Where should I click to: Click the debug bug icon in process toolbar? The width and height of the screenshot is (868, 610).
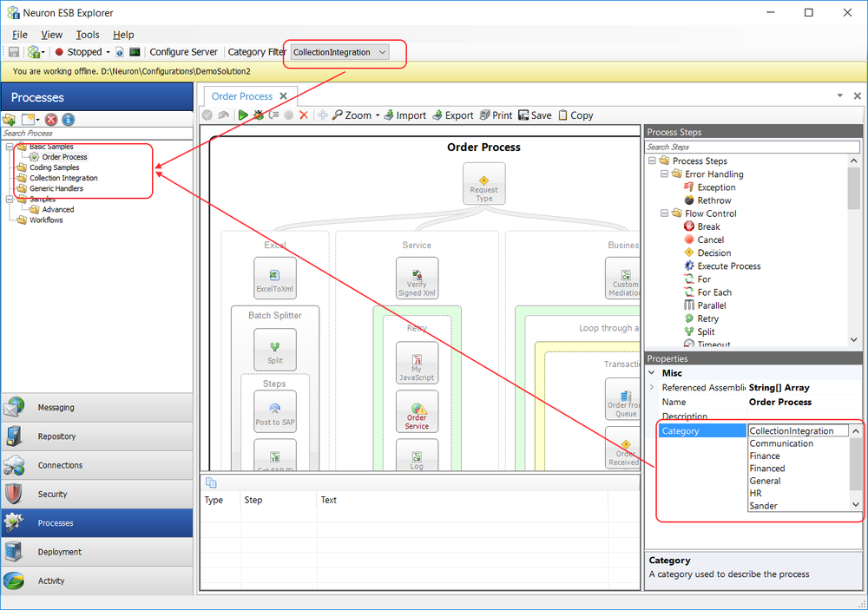click(x=258, y=115)
